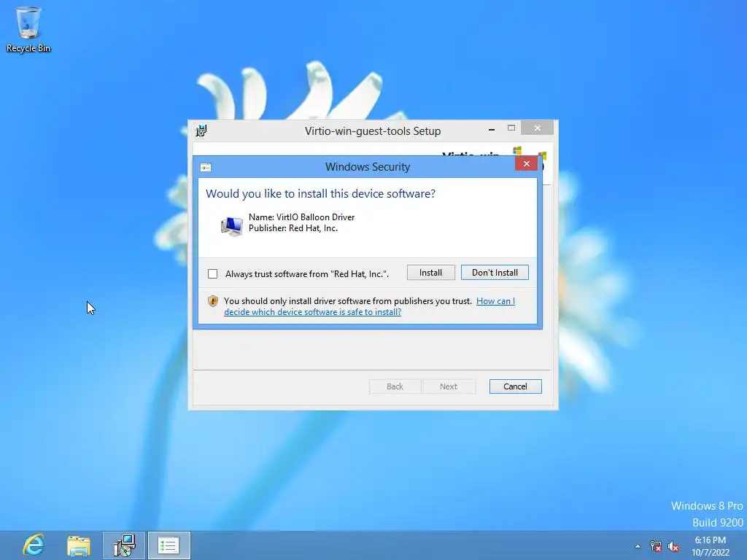The height and width of the screenshot is (560, 747).
Task: Open File Explorer from the taskbar
Action: pyautogui.click(x=79, y=545)
